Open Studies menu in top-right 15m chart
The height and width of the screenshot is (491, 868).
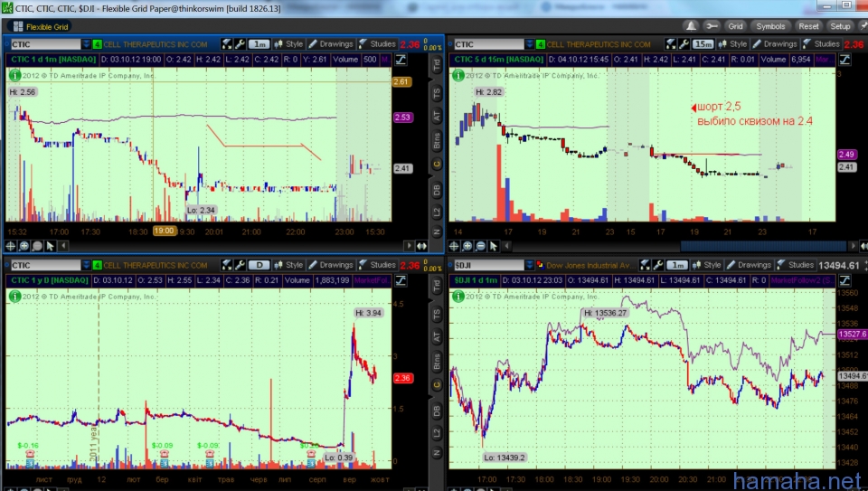point(821,44)
